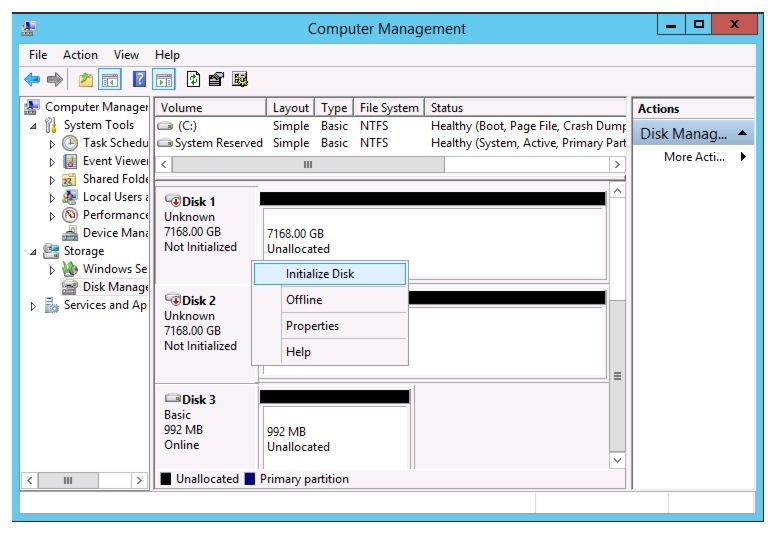Open the File menu
The width and height of the screenshot is (777, 535).
coord(38,54)
